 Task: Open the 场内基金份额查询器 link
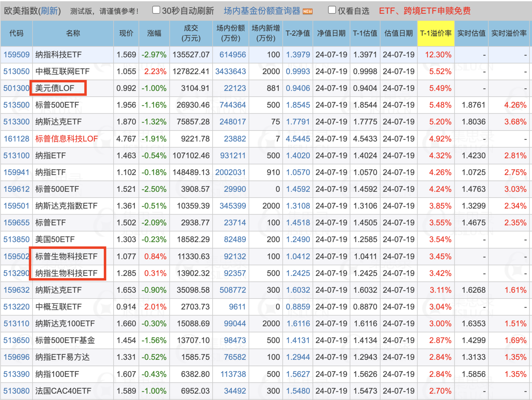[262, 11]
